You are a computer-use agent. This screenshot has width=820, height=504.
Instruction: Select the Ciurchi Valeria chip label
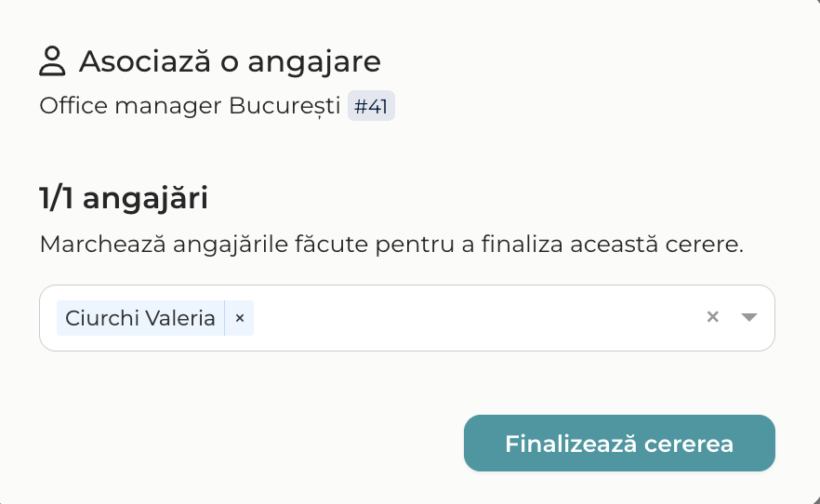coord(140,318)
